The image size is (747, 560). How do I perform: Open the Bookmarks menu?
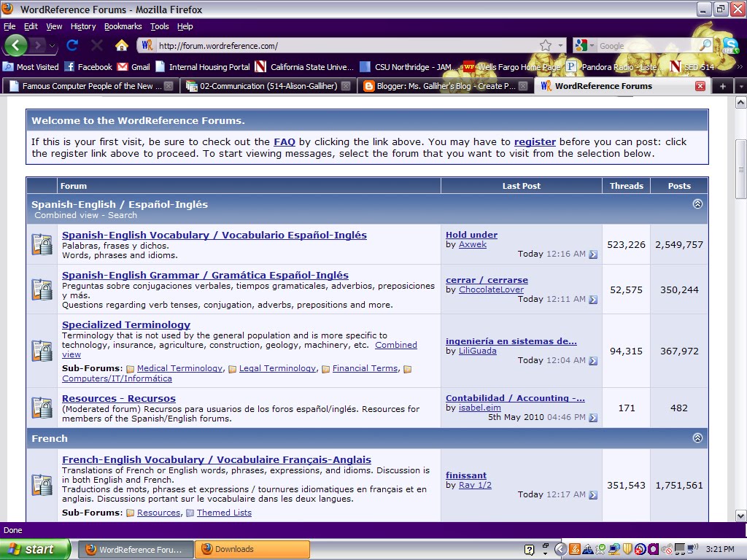click(x=123, y=26)
